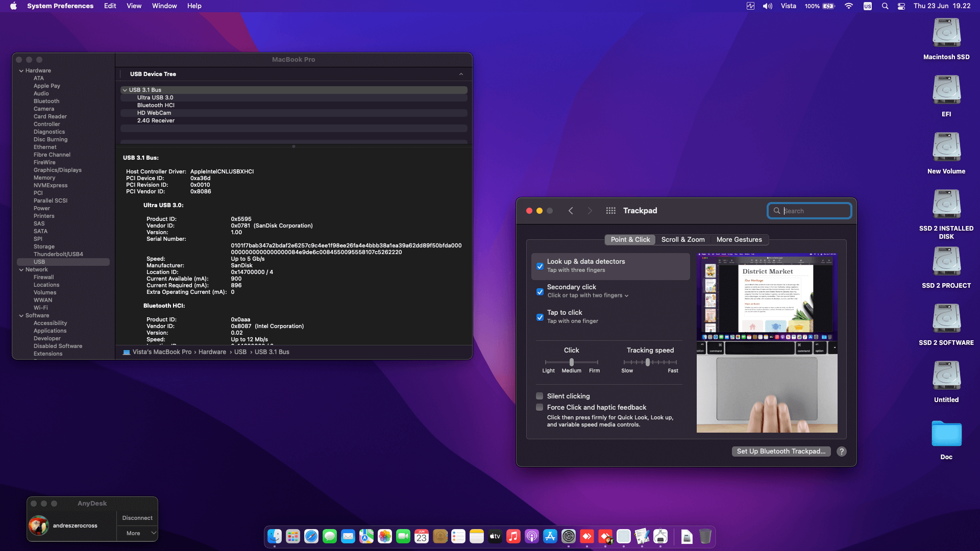Screen dimensions: 980x551
Task: Collapse the Network section in sidebar
Action: [21, 270]
